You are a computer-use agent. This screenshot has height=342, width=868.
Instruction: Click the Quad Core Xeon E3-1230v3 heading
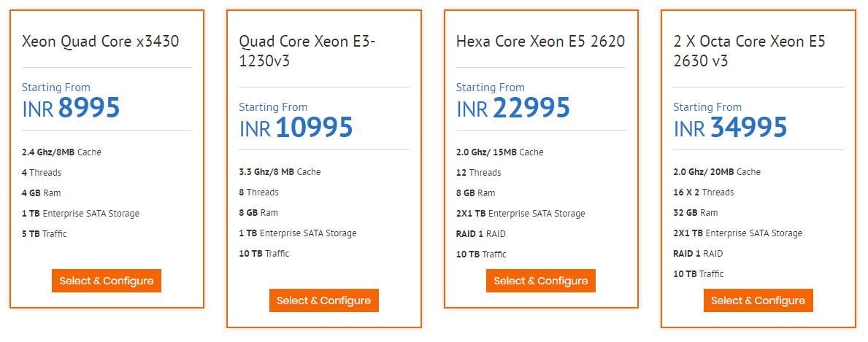pyautogui.click(x=307, y=51)
